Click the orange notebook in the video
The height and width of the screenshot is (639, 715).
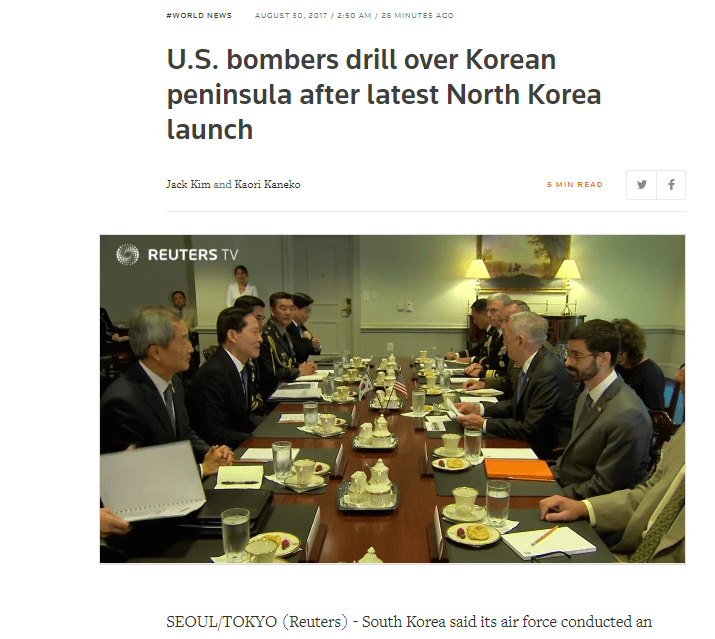pos(518,470)
